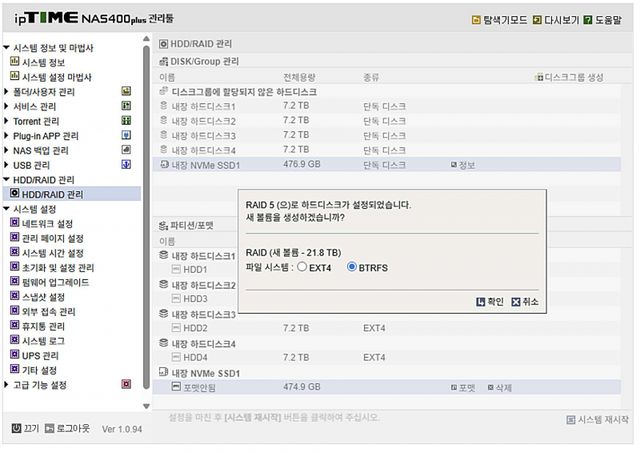Select the BTRFS file system radio button

coord(352,267)
